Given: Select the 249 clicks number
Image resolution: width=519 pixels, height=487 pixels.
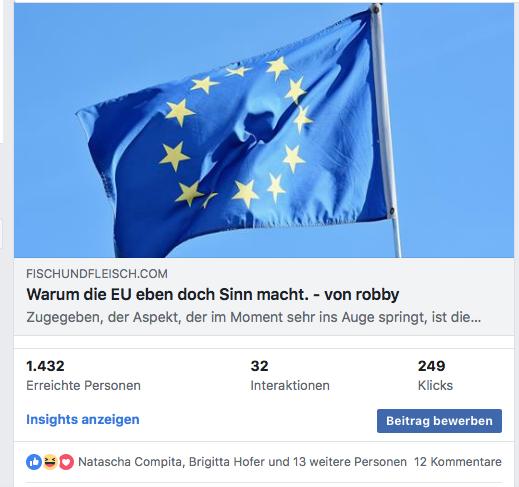Looking at the screenshot, I should point(431,366).
